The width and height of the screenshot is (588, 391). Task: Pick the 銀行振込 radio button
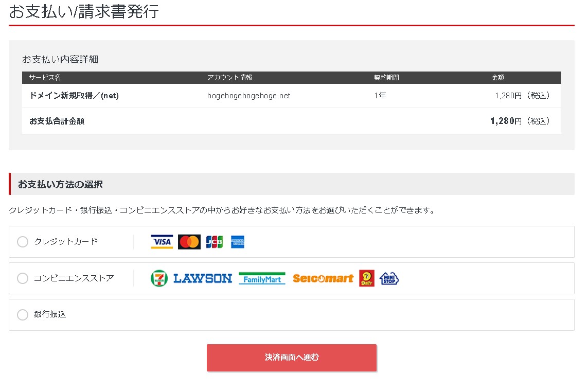23,315
